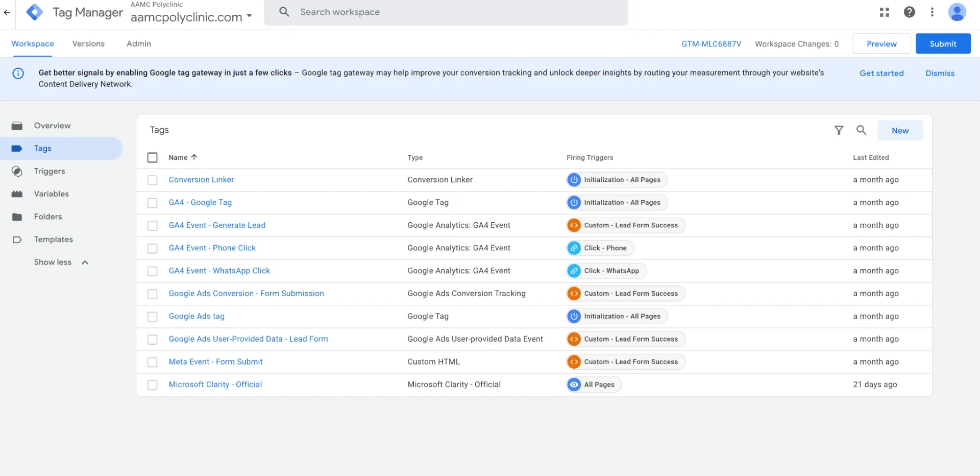Click the Click - Phone trigger chip

click(x=600, y=248)
